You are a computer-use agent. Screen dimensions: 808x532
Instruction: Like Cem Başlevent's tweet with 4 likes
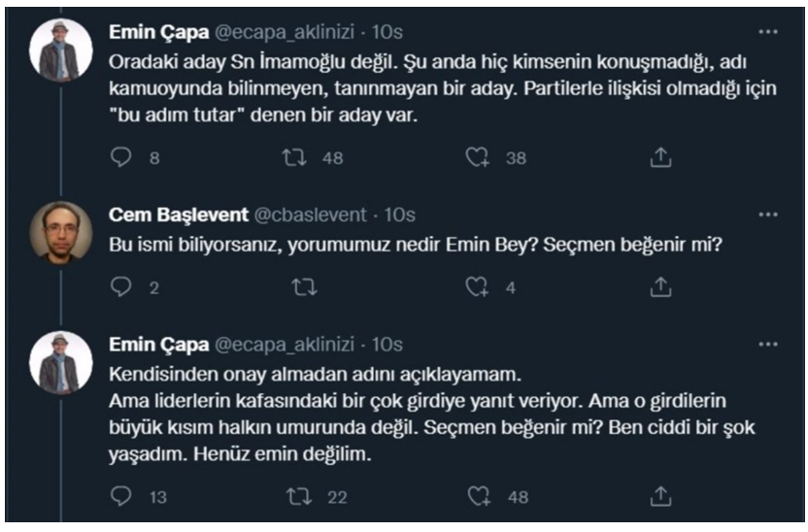pos(477,286)
